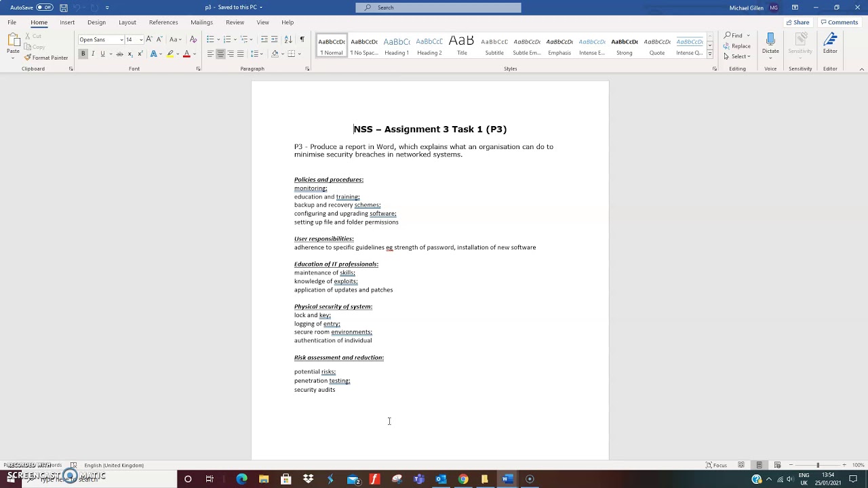Increase indent of paragraph
The width and height of the screenshot is (868, 488).
[x=275, y=39]
